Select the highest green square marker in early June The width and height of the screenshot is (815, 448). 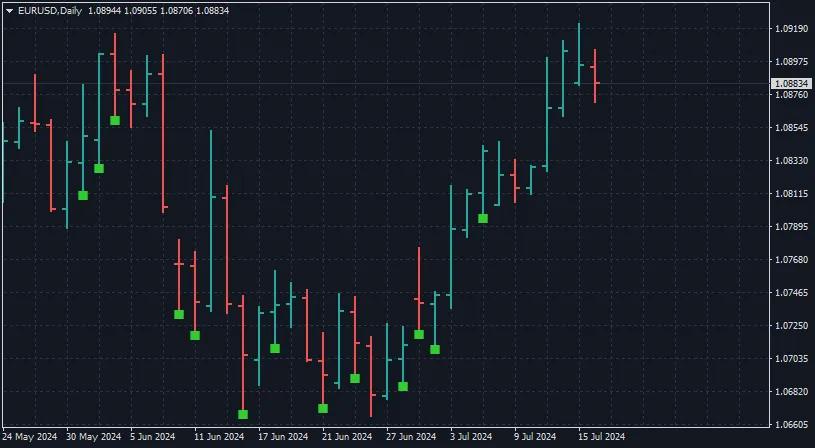coord(115,120)
